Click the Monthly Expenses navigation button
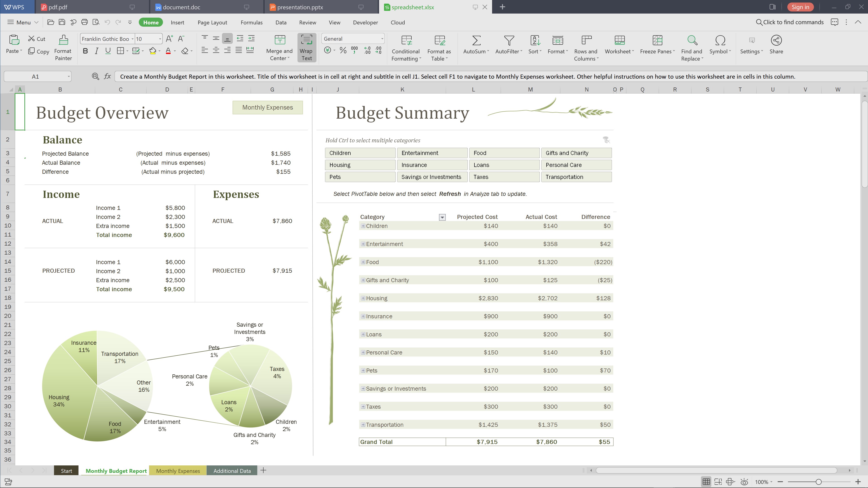The image size is (868, 488). tap(268, 108)
